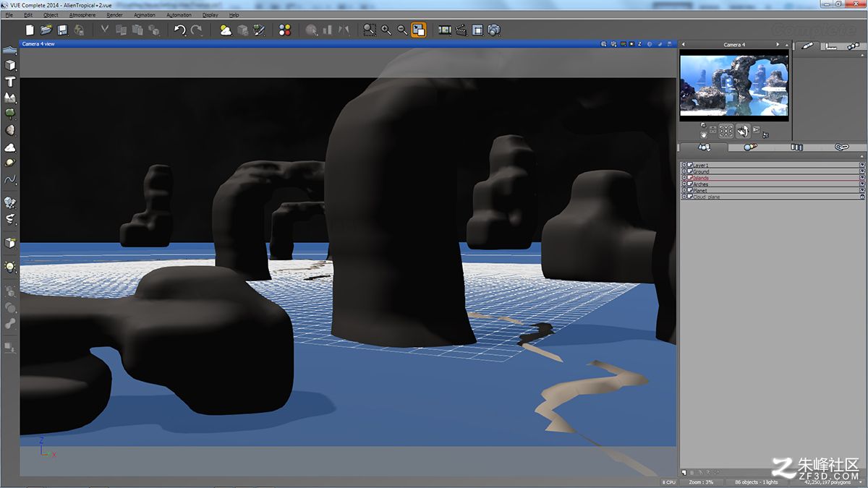This screenshot has width=868, height=488.
Task: Add a planet object
Action: (10, 163)
